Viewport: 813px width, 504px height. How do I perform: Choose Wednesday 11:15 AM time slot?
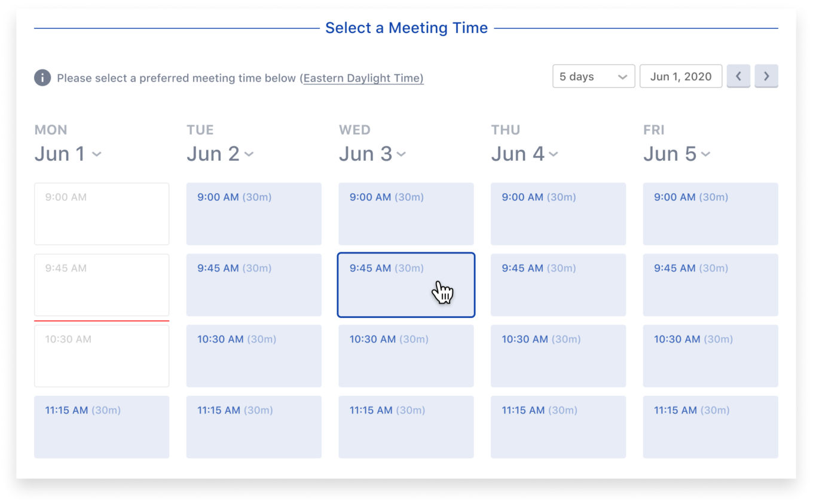[x=406, y=427]
